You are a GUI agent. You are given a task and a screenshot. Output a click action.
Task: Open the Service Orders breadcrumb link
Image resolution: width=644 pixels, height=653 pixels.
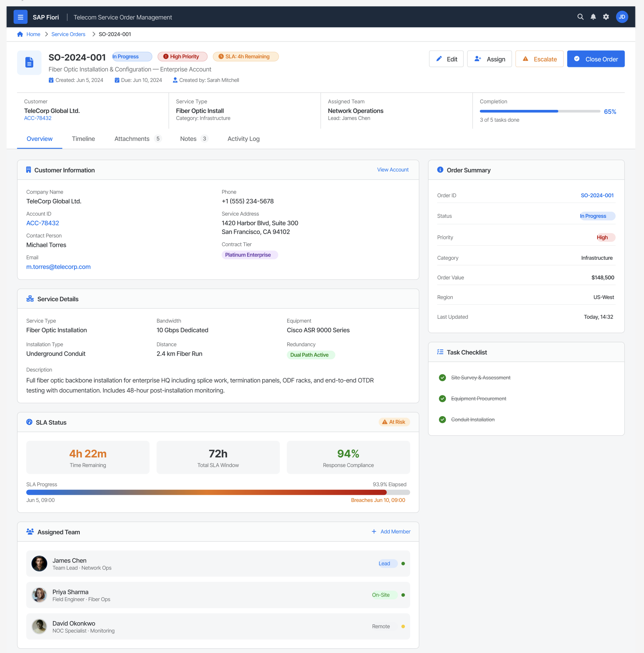pyautogui.click(x=68, y=34)
